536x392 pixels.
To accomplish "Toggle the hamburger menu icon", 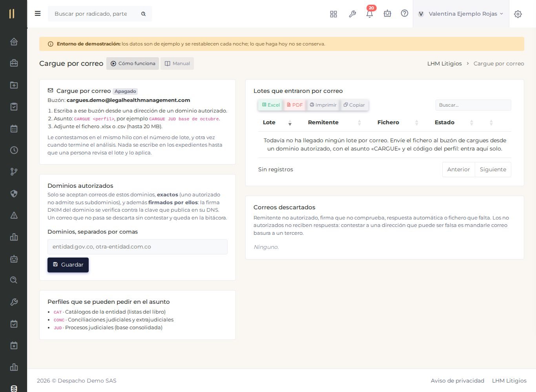I will (38, 14).
